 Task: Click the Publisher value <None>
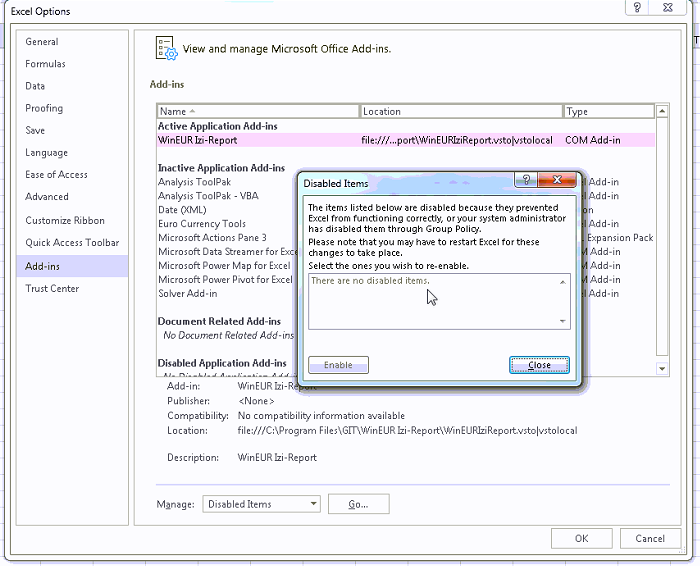click(x=256, y=401)
